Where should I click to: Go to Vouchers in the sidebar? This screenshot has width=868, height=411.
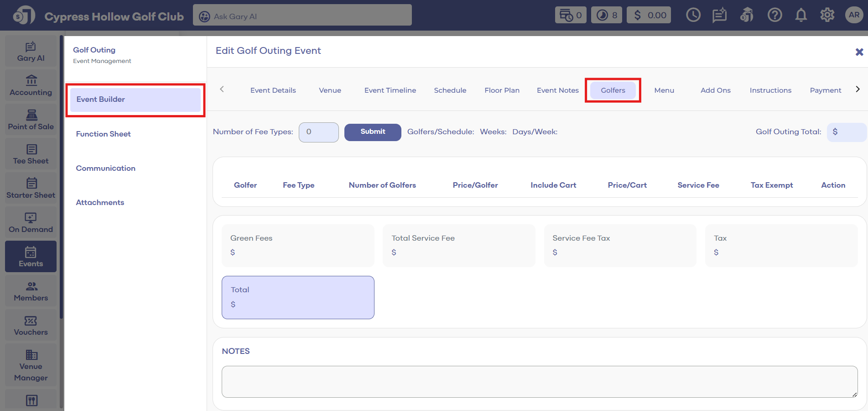pyautogui.click(x=31, y=326)
